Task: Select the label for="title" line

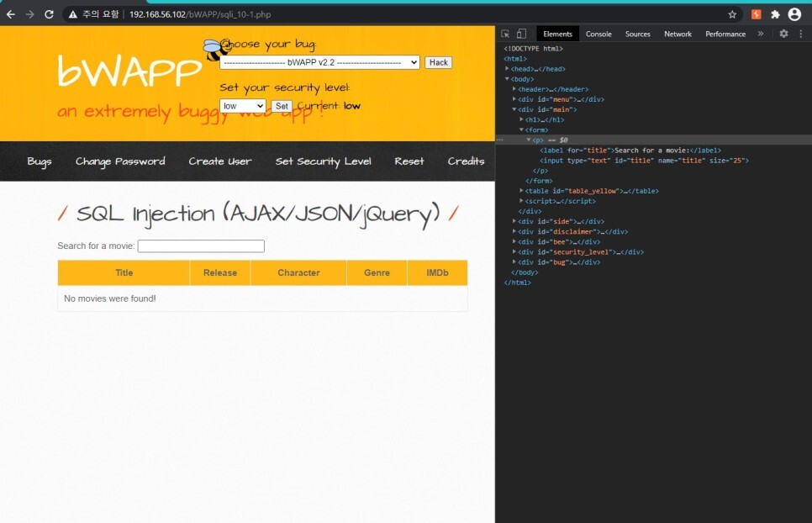Action: [630, 151]
